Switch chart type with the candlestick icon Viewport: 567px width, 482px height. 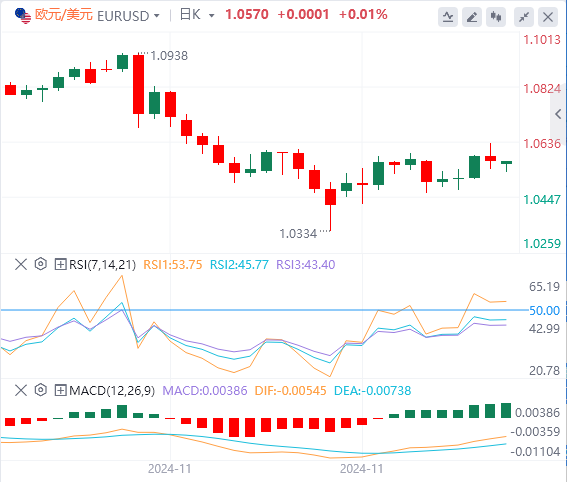coord(496,17)
